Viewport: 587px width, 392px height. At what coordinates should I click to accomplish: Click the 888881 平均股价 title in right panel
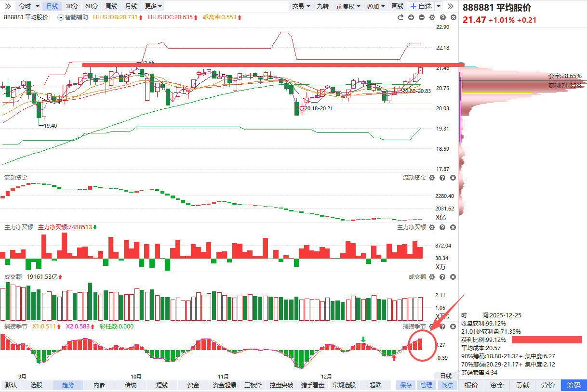coord(497,8)
